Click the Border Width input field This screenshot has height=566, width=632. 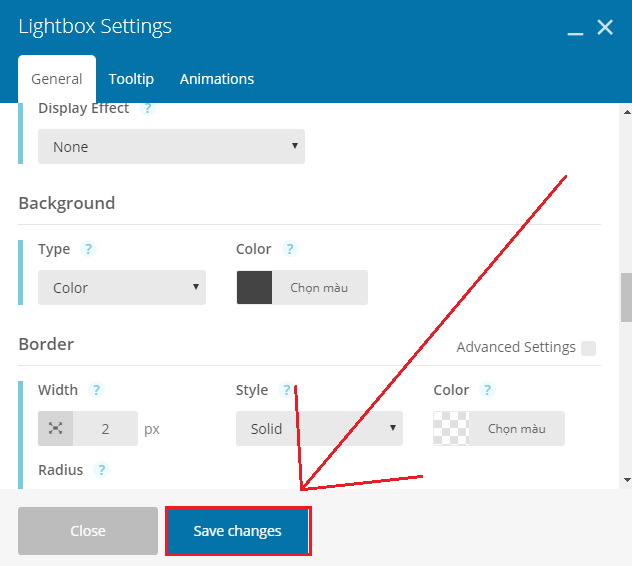(105, 429)
